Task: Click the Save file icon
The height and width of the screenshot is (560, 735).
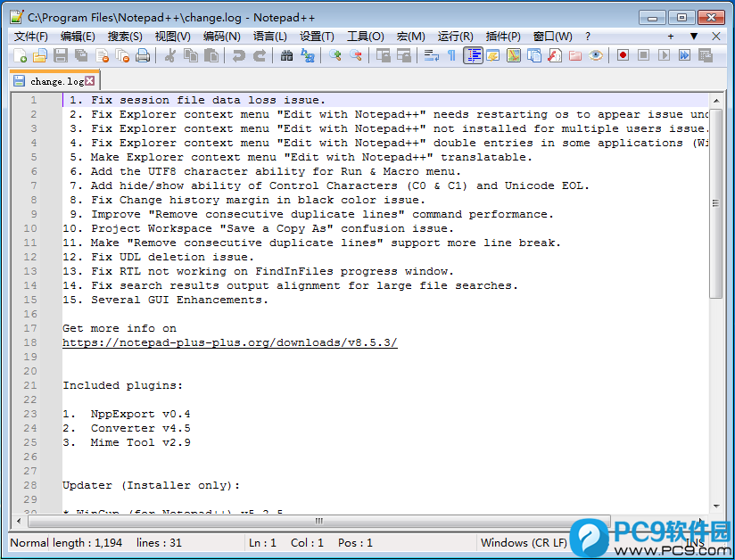Action: point(61,56)
